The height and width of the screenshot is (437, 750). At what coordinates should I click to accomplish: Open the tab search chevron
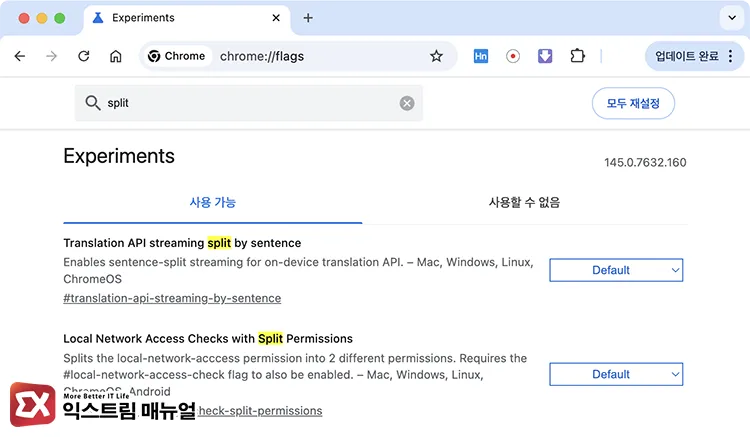click(732, 18)
